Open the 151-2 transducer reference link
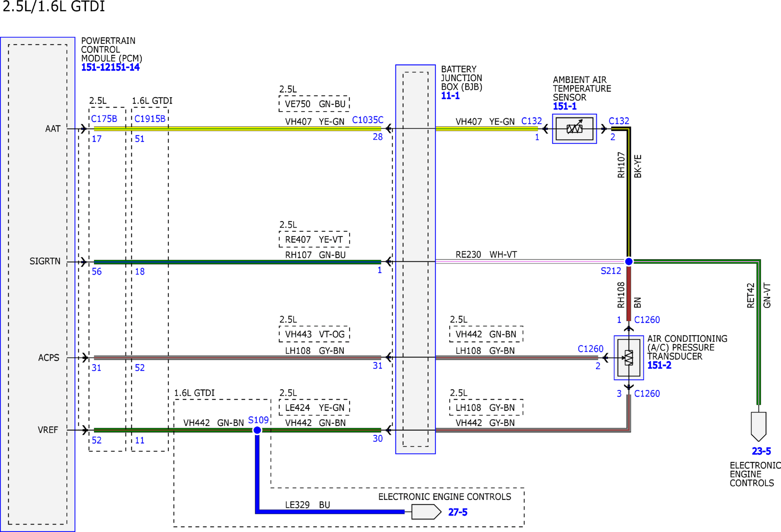This screenshot has width=781, height=532. click(x=659, y=365)
